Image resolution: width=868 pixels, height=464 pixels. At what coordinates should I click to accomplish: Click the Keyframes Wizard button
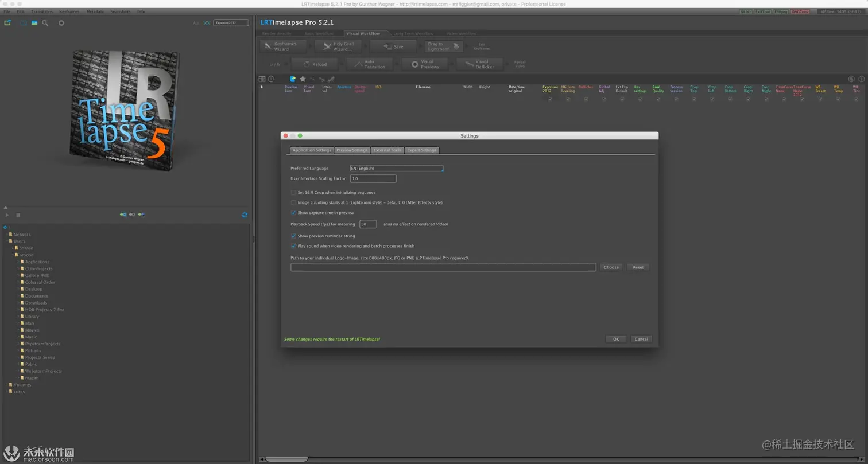284,46
